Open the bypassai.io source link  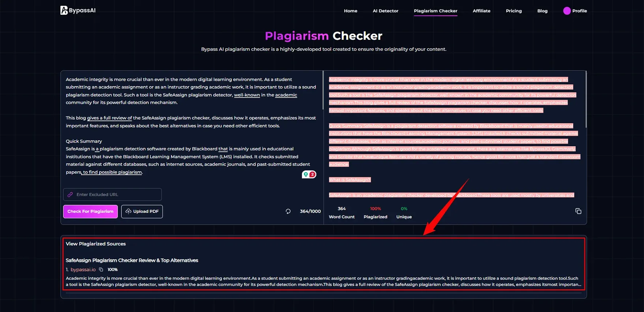(83, 270)
